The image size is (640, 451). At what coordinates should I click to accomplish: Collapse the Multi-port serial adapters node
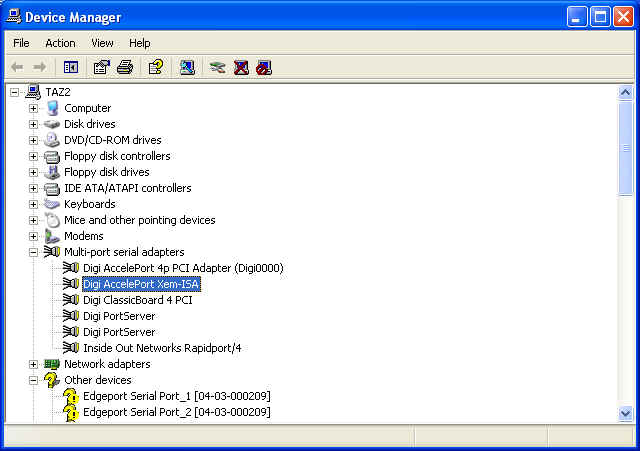click(33, 252)
